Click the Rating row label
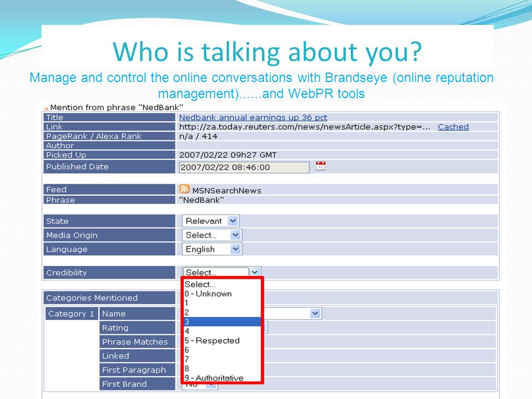The height and width of the screenshot is (399, 532). 137,328
